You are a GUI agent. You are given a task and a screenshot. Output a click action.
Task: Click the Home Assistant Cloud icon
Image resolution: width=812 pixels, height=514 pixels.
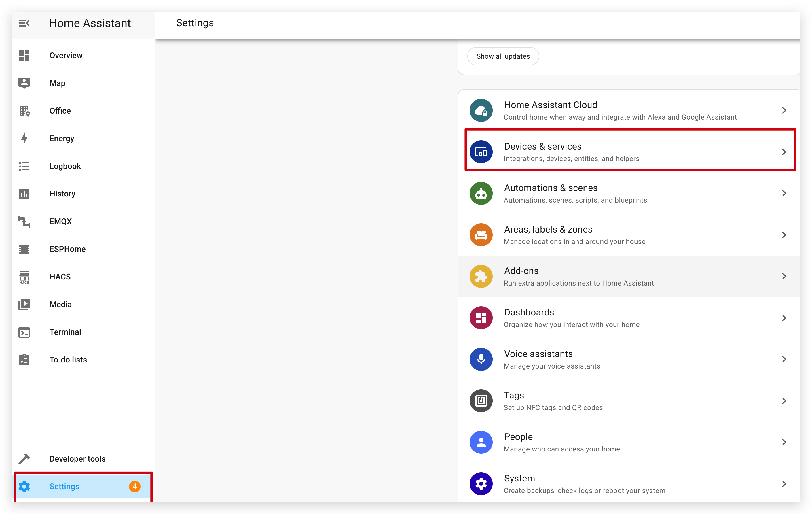(x=481, y=110)
